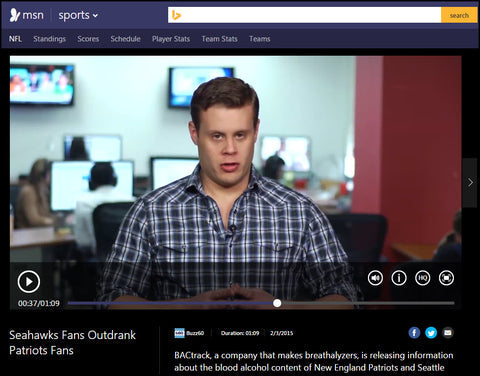Play the video with the play button
This screenshot has height=376, width=480.
click(x=29, y=282)
